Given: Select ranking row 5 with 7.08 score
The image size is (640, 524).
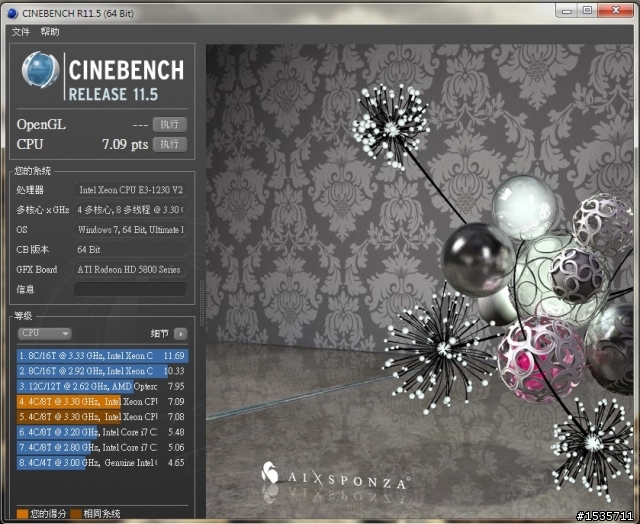Looking at the screenshot, I should click(x=102, y=417).
